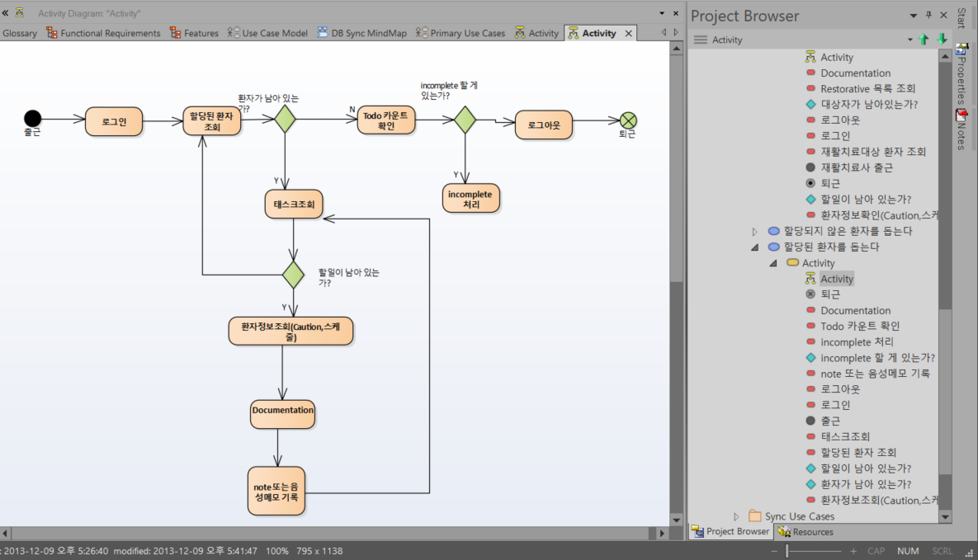This screenshot has height=560, width=978.
Task: Collapse 할당된 환자를 돕는다 tree node
Action: [754, 247]
